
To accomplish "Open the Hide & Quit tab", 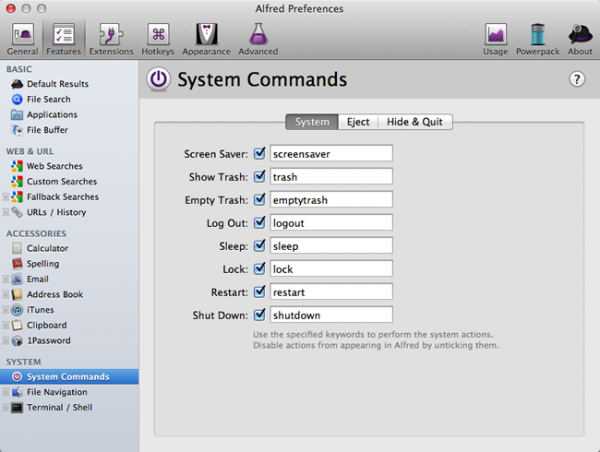I will tap(415, 122).
